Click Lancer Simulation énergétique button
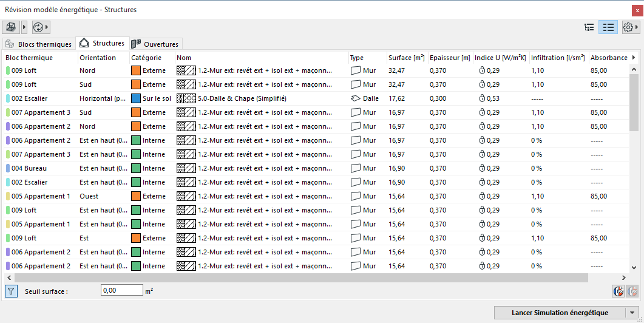The height and width of the screenshot is (323, 644). pyautogui.click(x=560, y=313)
